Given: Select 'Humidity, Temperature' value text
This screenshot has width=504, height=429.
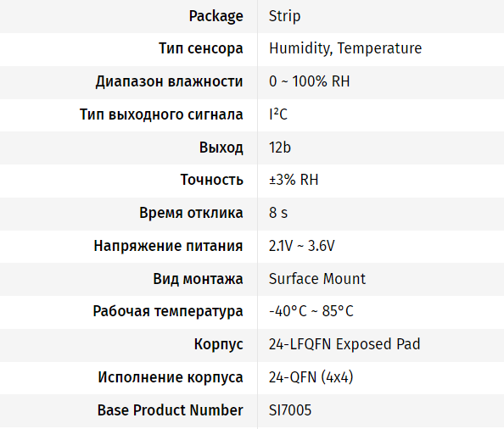Looking at the screenshot, I should (x=345, y=49).
